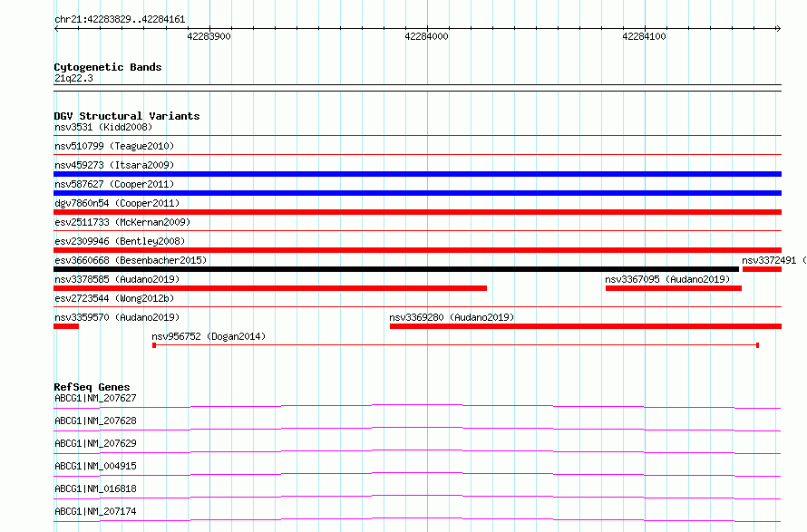Click ruler position label 42284000

(x=427, y=36)
